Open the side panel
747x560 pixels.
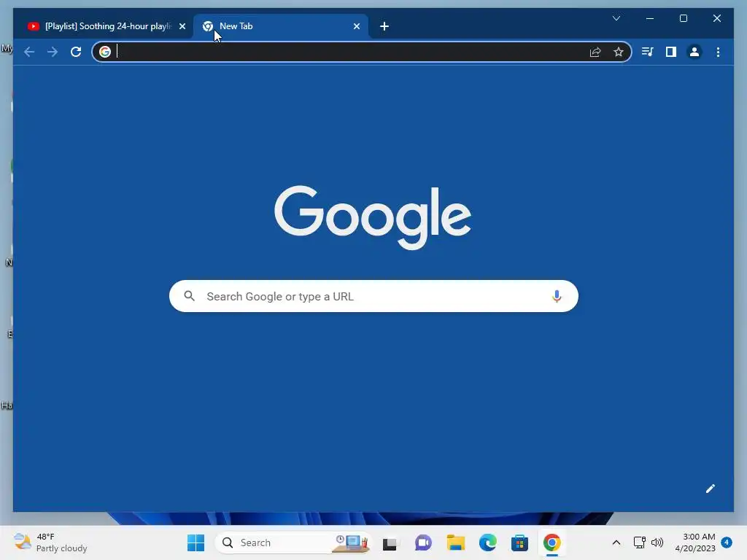click(671, 52)
